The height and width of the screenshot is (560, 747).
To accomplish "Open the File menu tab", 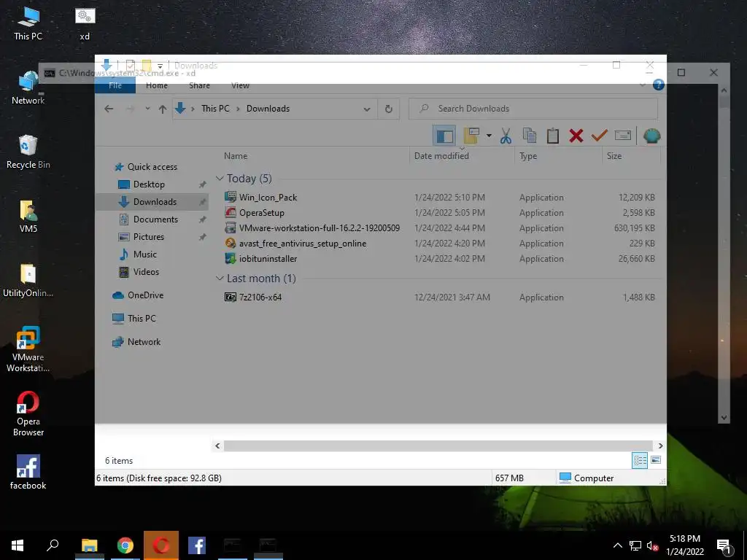I will click(x=115, y=85).
